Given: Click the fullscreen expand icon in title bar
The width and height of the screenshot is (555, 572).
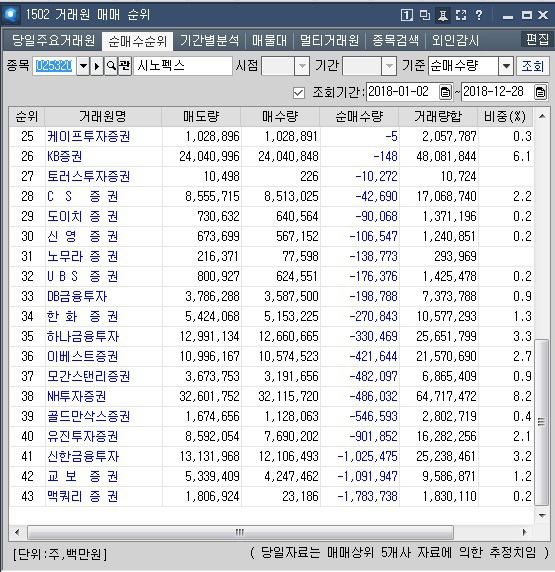Looking at the screenshot, I should tap(461, 15).
